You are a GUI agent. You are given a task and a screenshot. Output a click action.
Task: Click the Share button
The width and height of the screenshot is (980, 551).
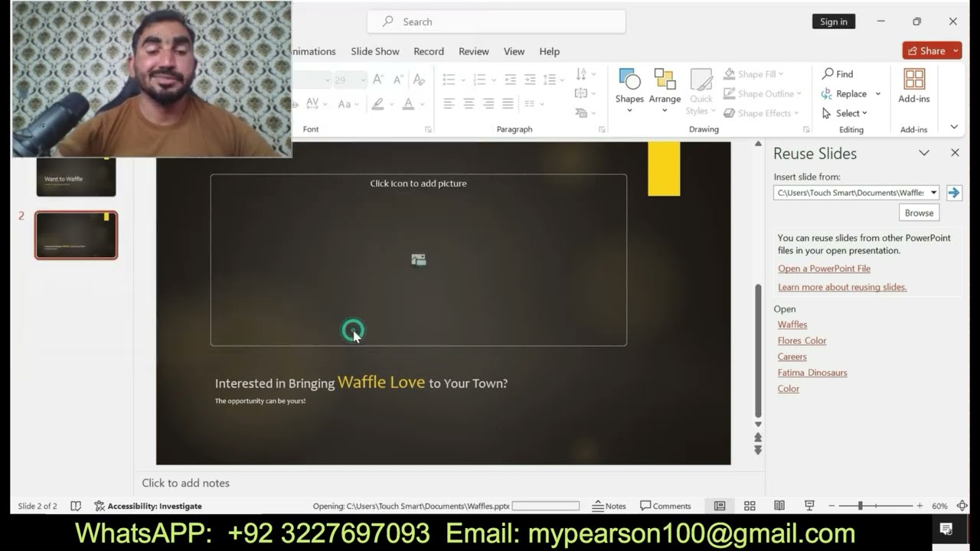pyautogui.click(x=932, y=51)
